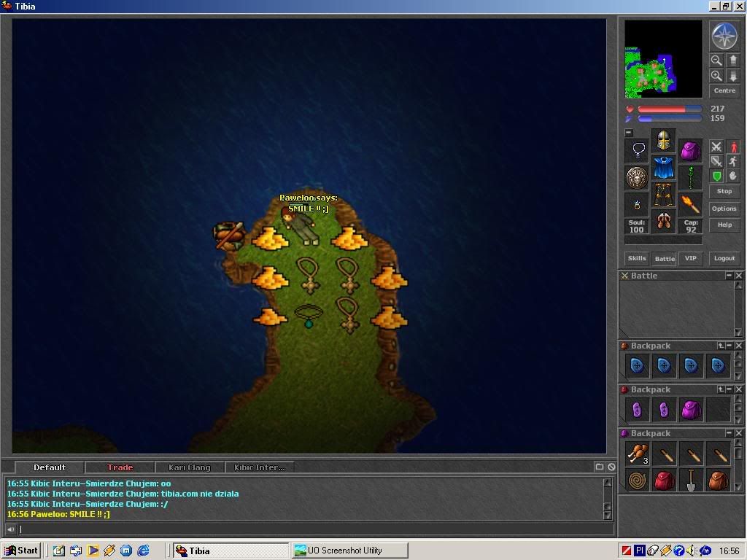Open the VIP list
The width and height of the screenshot is (747, 560).
690,258
